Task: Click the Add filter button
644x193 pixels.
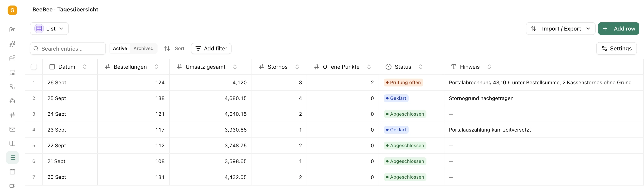Action: click(x=211, y=48)
